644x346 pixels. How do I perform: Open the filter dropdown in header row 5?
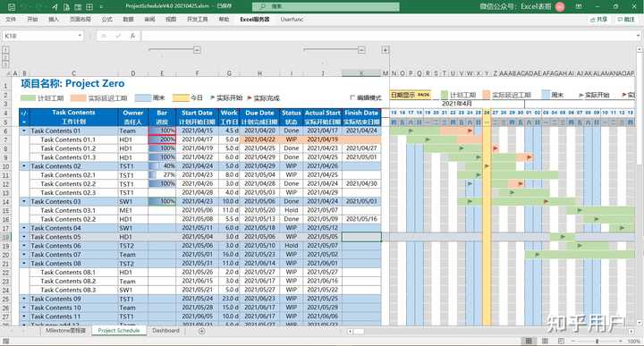point(24,122)
